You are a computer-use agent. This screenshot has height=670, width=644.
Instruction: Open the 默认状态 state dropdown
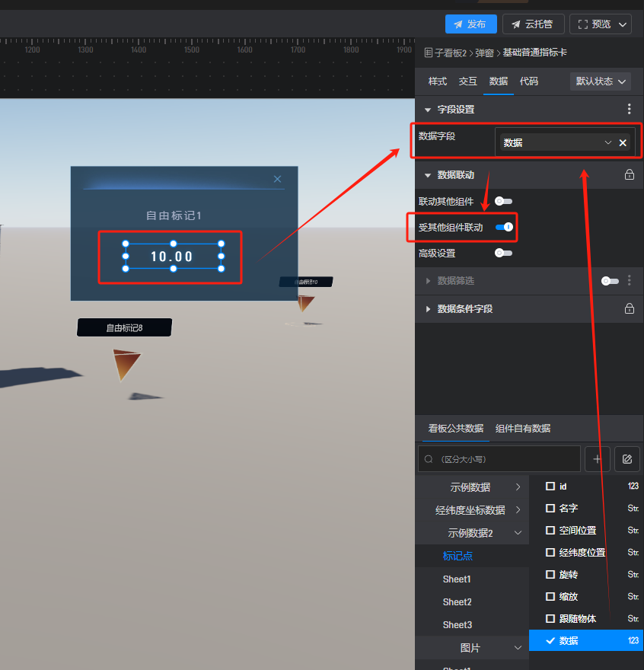pyautogui.click(x=601, y=81)
